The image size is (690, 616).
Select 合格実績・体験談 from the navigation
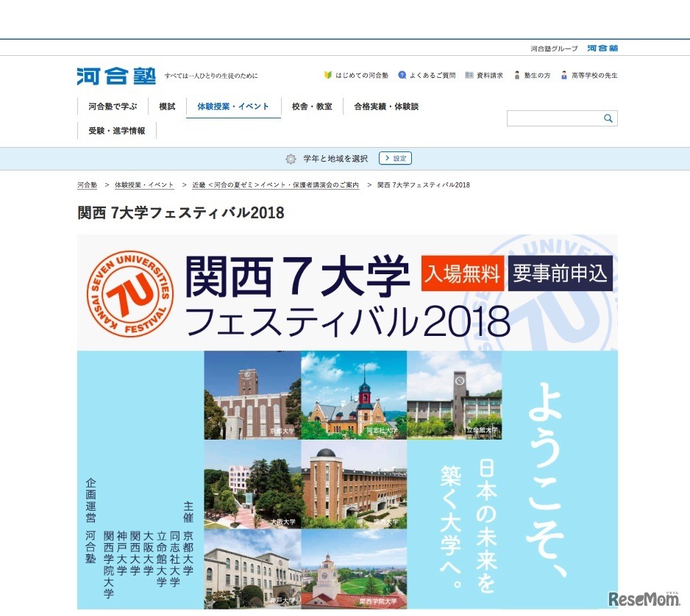(385, 106)
